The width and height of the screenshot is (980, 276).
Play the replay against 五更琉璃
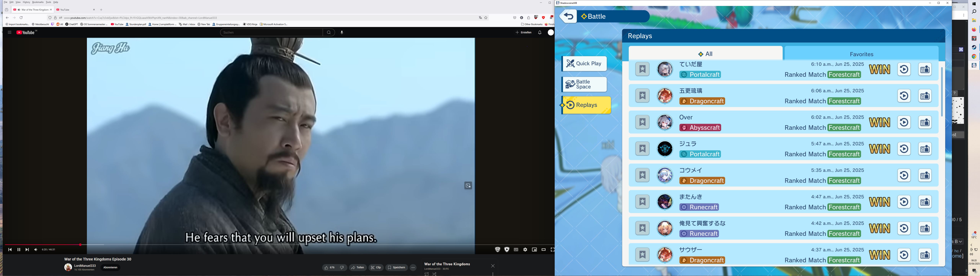point(904,96)
